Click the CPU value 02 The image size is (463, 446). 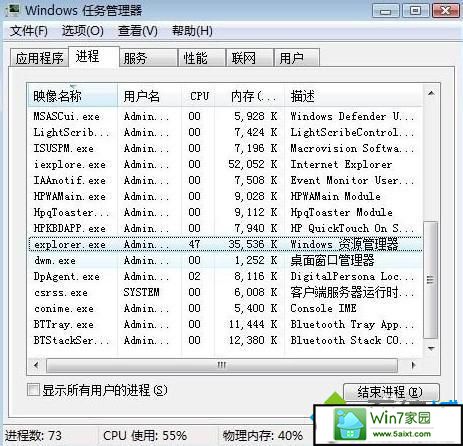(x=194, y=276)
